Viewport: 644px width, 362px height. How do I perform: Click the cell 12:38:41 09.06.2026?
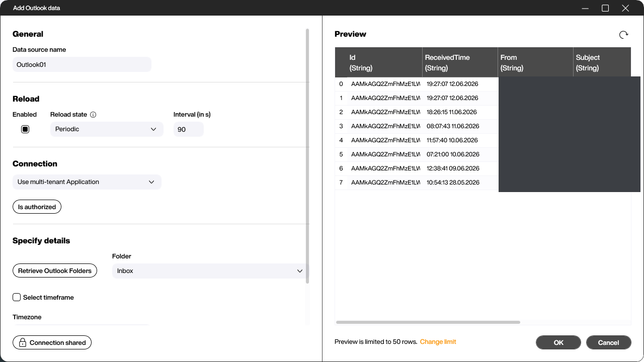coord(460,168)
